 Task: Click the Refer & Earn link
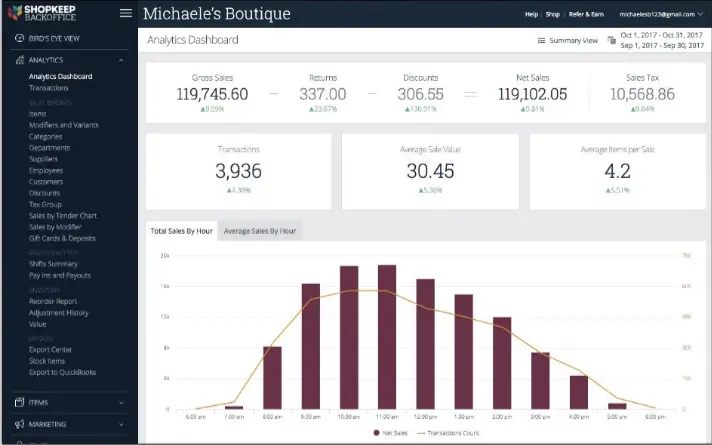point(587,15)
